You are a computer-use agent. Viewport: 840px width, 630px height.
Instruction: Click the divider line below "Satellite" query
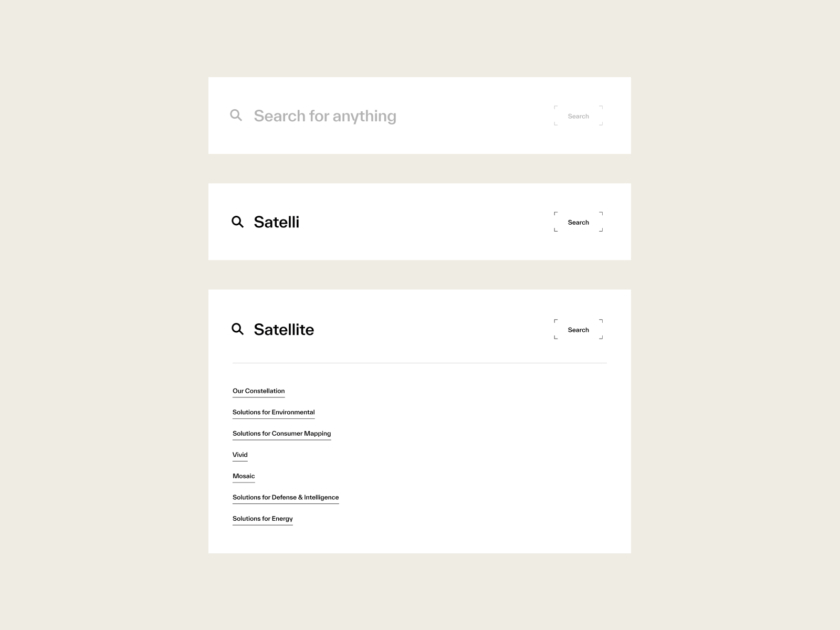coord(419,363)
